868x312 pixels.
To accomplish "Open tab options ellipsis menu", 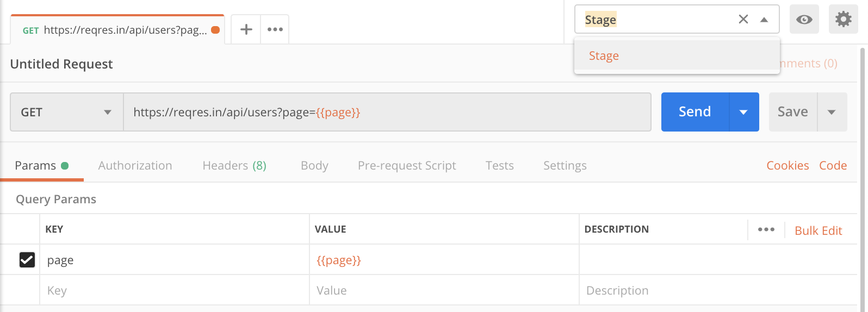I will pyautogui.click(x=275, y=29).
